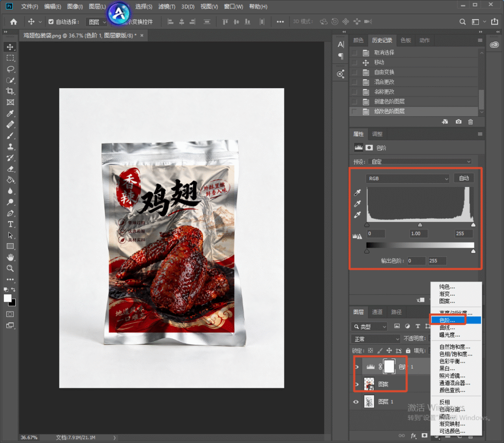This screenshot has height=443, width=504.
Task: Expand the 预设 preset dropdown
Action: click(x=420, y=161)
